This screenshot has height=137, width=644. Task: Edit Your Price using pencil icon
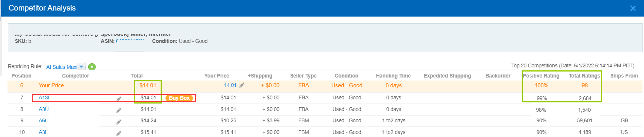(242, 85)
